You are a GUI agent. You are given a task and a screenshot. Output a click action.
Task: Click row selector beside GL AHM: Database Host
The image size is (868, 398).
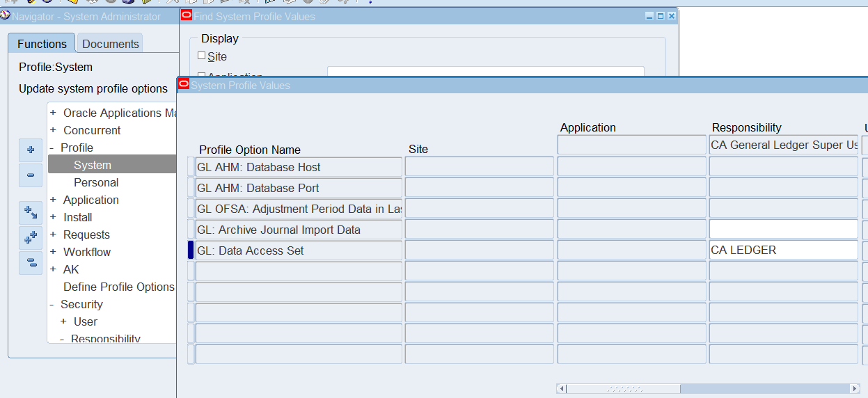coord(191,167)
